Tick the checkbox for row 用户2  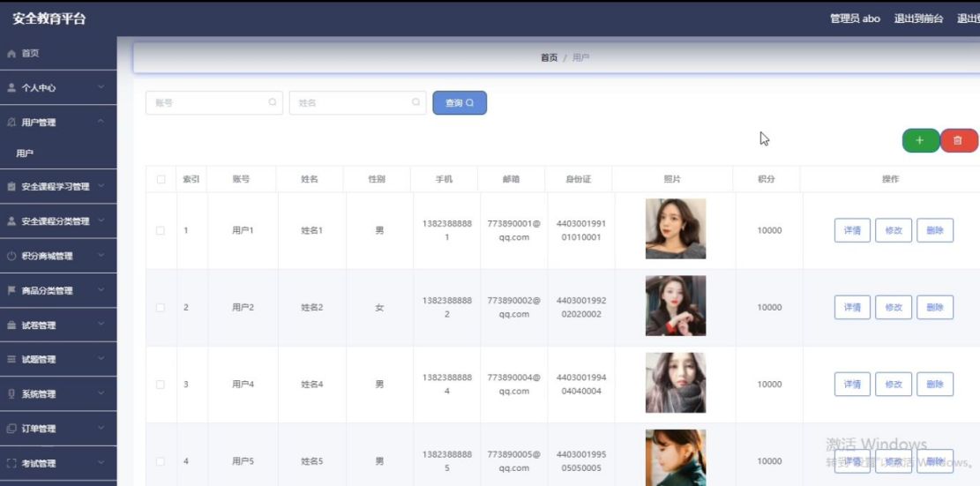[x=161, y=307]
